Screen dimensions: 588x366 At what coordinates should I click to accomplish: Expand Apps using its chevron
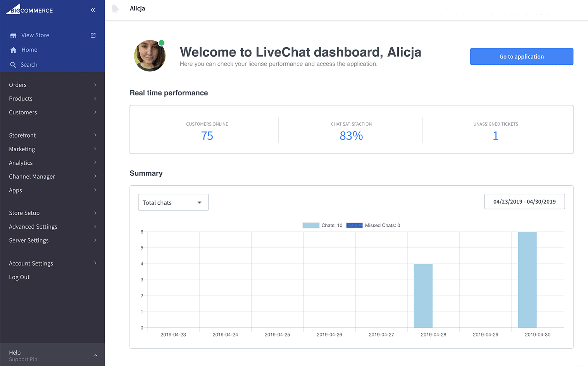pos(95,190)
